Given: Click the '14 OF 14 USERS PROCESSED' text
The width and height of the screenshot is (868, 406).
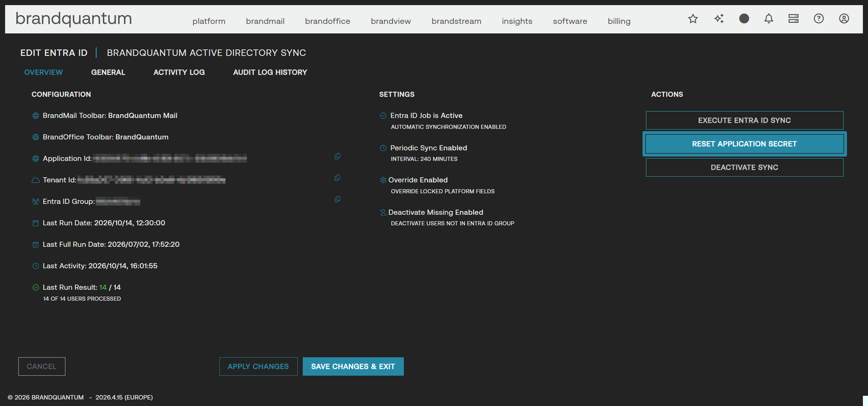Looking at the screenshot, I should 82,299.
